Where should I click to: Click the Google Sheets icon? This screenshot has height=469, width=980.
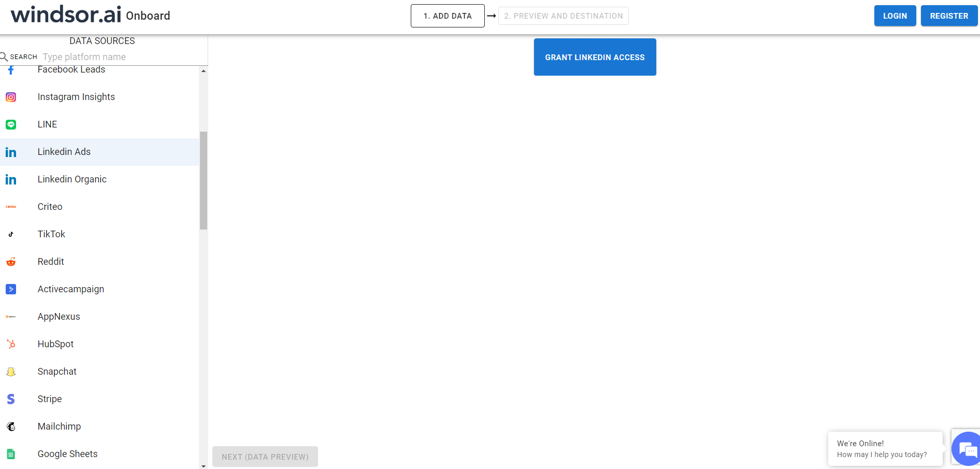[x=11, y=454]
